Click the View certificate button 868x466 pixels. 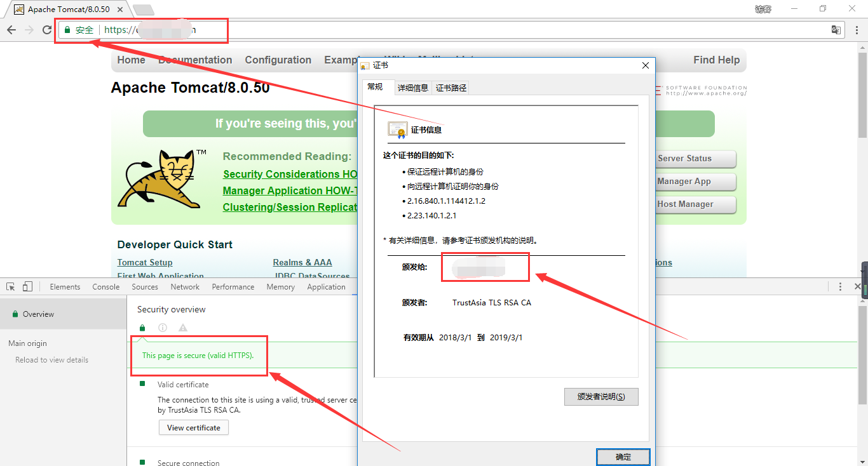194,428
